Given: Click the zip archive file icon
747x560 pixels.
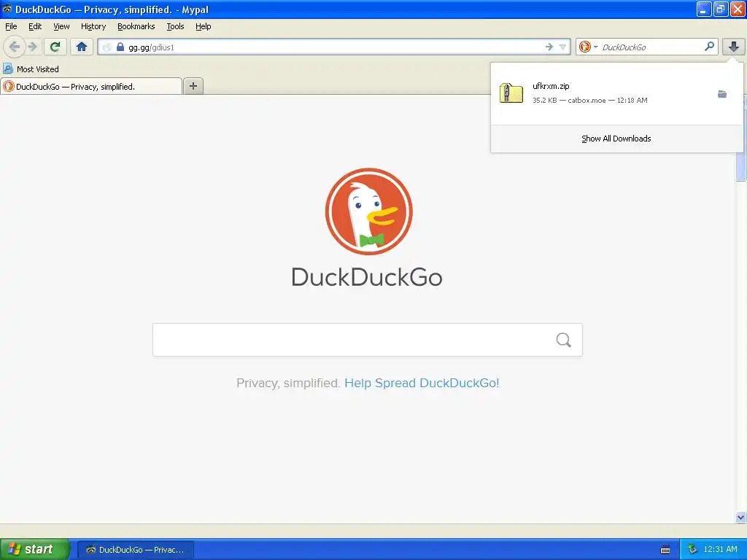Looking at the screenshot, I should (x=511, y=93).
